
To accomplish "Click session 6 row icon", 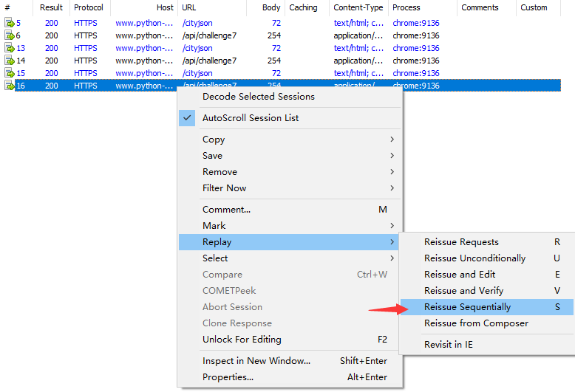I will click(10, 35).
